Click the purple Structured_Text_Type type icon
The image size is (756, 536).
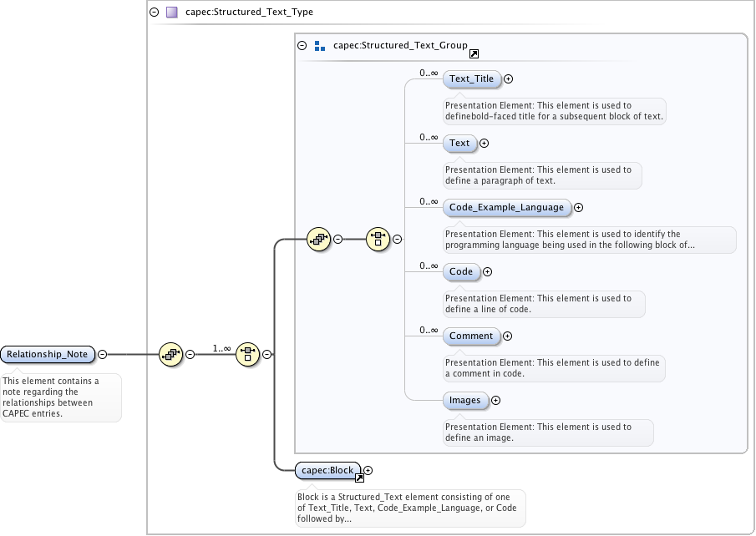coord(171,13)
